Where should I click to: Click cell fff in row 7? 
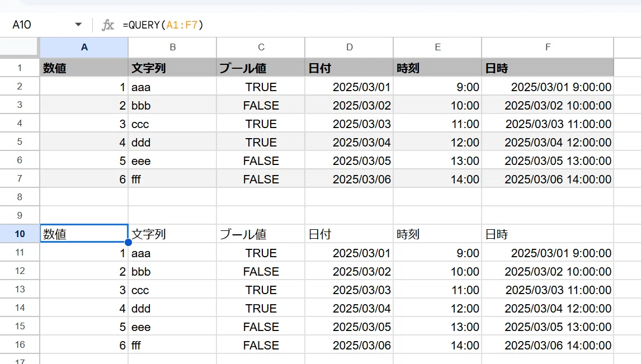[x=172, y=178]
